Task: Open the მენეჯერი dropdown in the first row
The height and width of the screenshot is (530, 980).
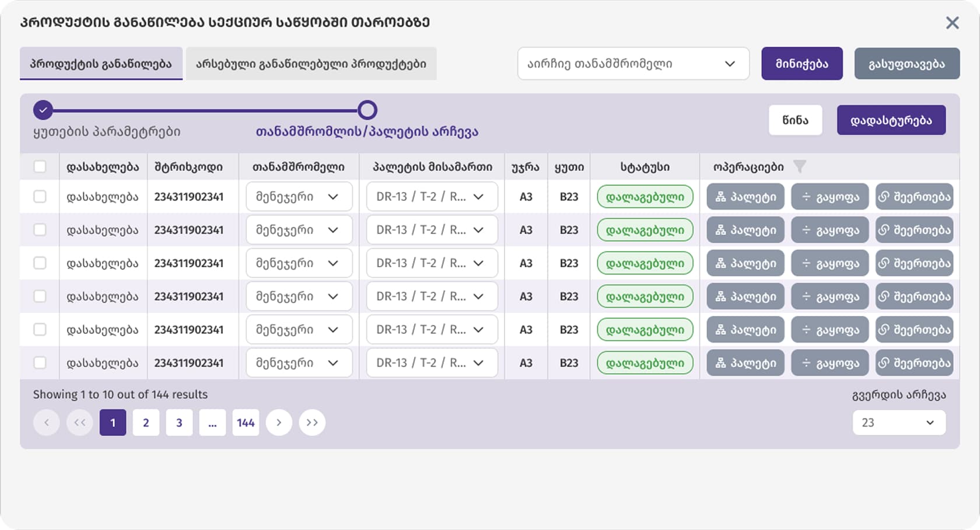Action: pyautogui.click(x=299, y=197)
